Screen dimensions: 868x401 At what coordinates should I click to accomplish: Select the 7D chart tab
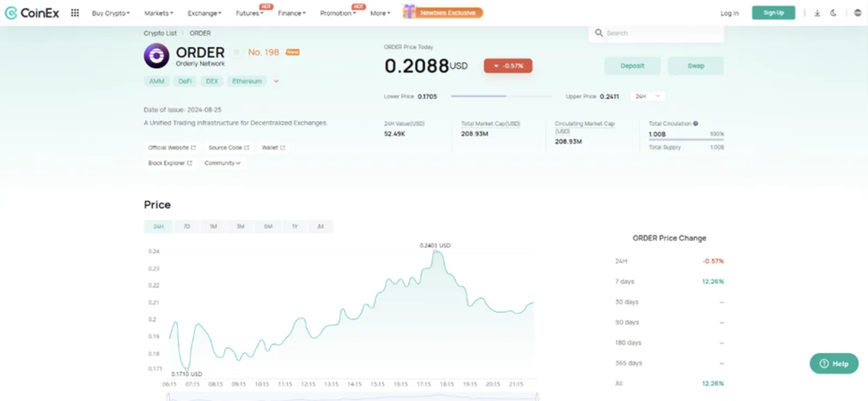tap(187, 227)
